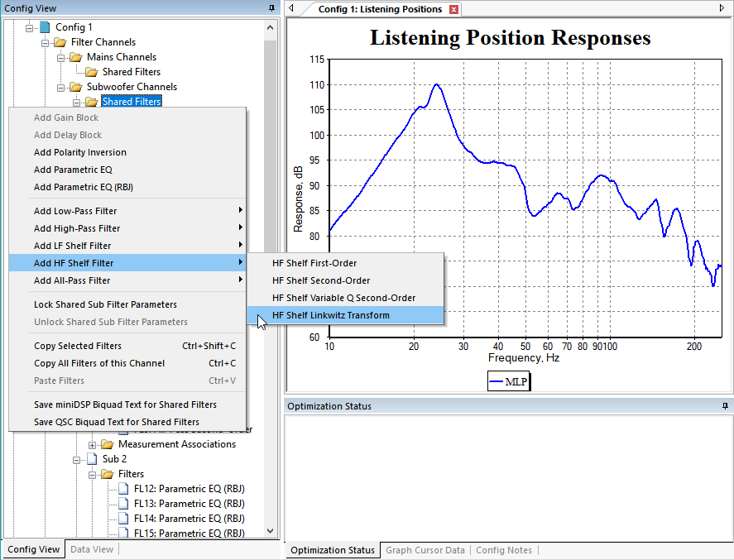Viewport: 734px width, 560px height.
Task: Click the FL13 filter page icon
Action: pyautogui.click(x=123, y=504)
